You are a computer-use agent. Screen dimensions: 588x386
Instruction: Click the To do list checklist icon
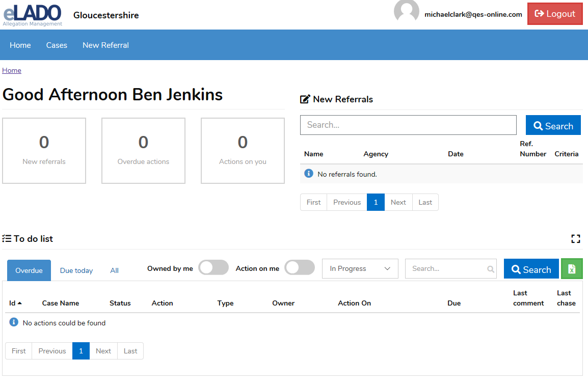(7, 239)
